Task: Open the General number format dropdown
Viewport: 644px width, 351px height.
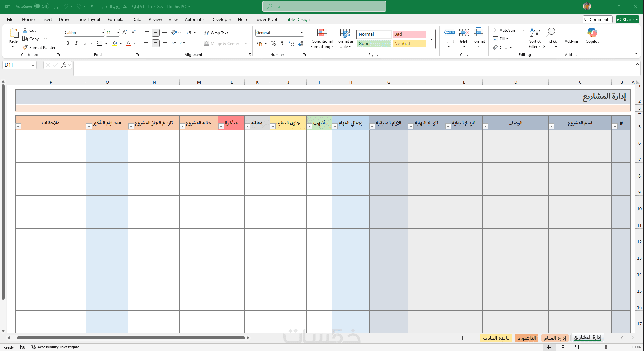Action: coord(302,33)
